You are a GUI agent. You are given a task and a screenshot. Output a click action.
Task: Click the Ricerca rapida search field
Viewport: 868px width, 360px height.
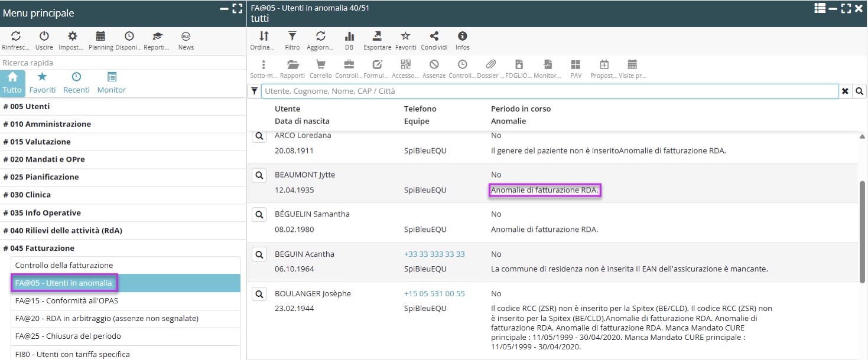tap(123, 63)
